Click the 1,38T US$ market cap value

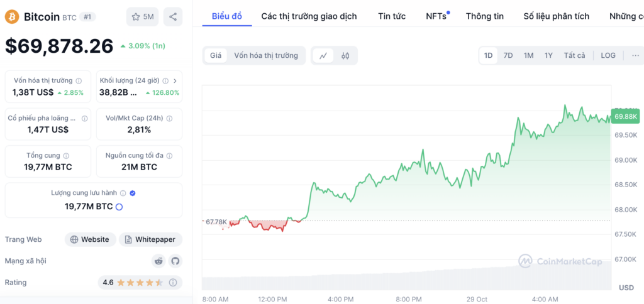(x=33, y=93)
